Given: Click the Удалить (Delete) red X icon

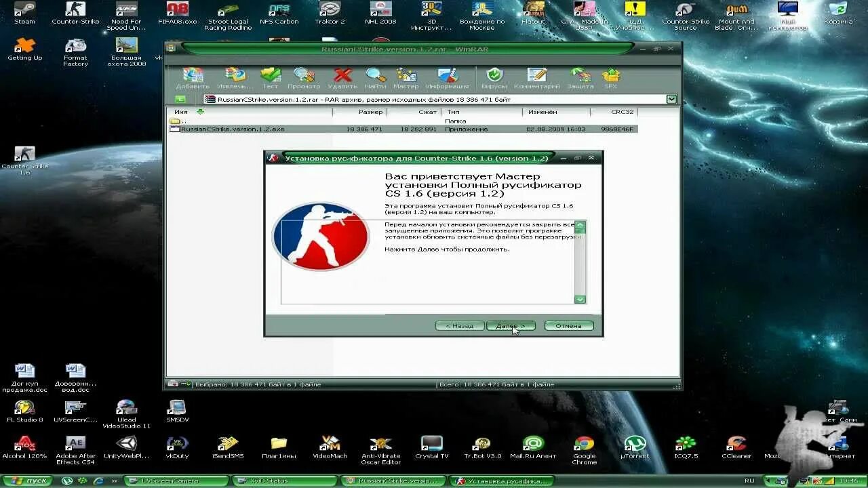Looking at the screenshot, I should (x=342, y=78).
